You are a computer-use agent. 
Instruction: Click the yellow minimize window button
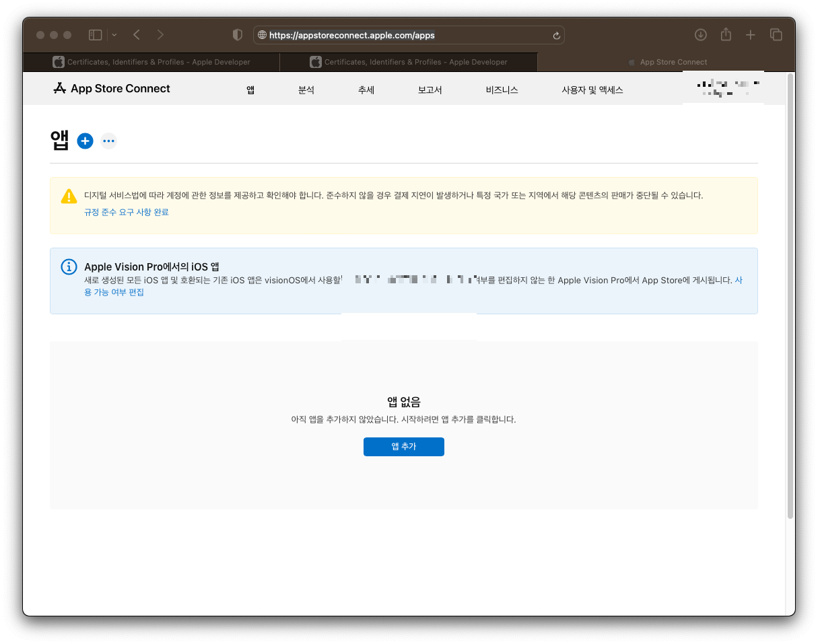[x=54, y=35]
